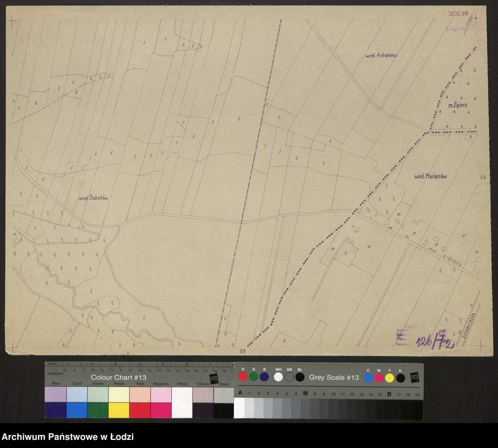Click the yellow circle labeled Y
The image size is (498, 448).
[x=390, y=378]
